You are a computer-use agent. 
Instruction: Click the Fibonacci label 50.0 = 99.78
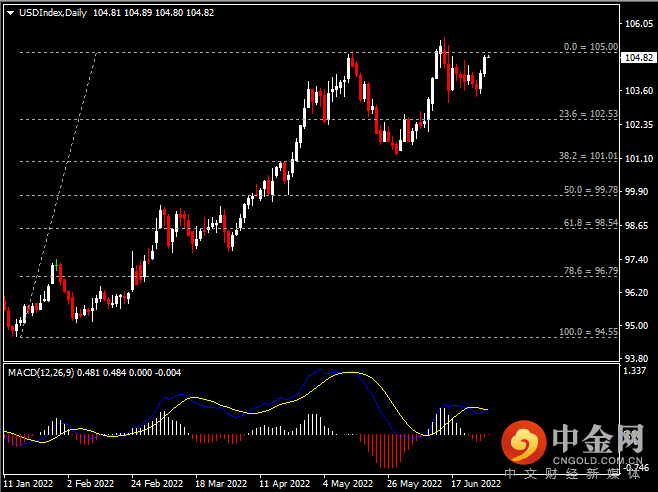[590, 190]
